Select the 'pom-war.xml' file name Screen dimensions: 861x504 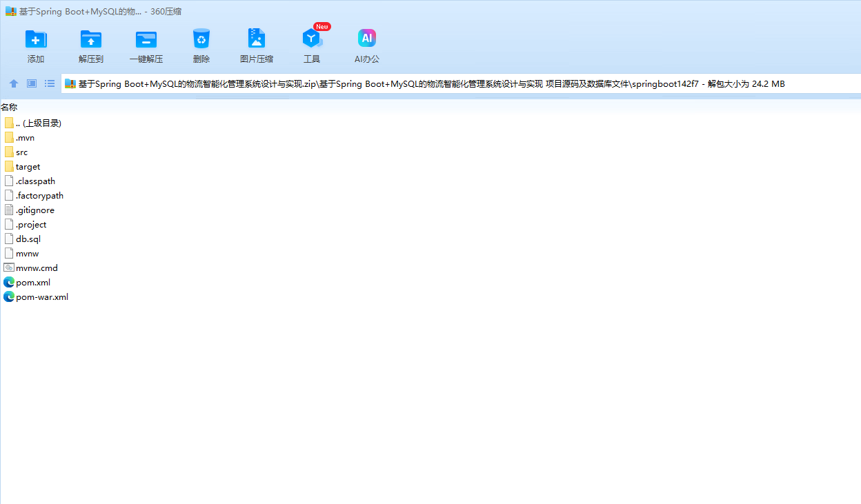coord(42,297)
